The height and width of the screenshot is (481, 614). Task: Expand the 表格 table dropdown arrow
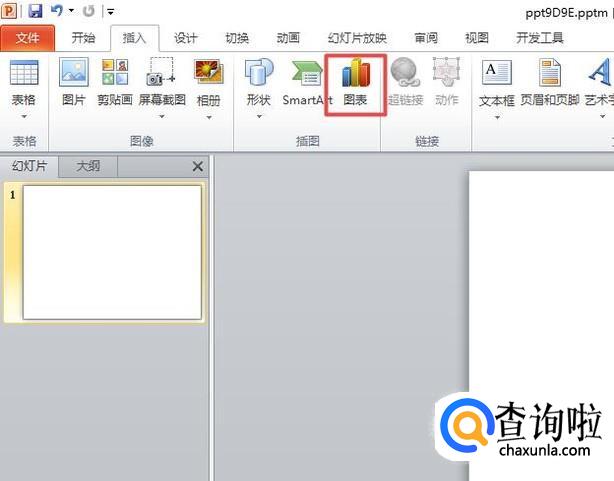24,116
